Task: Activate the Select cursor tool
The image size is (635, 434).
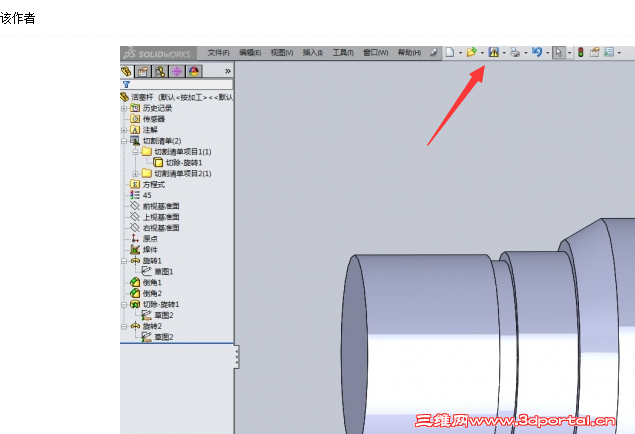Action: click(x=559, y=52)
